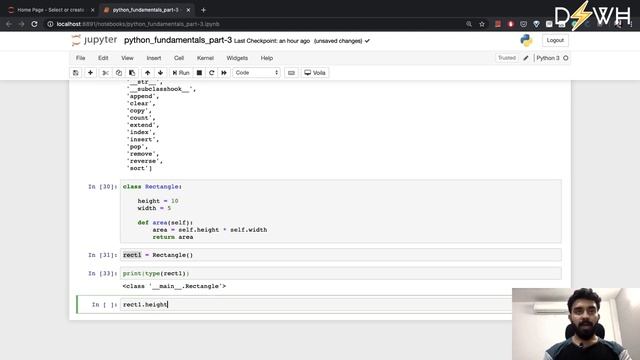Insert cell below with plus icon
The width and height of the screenshot is (640, 360).
pyautogui.click(x=90, y=73)
